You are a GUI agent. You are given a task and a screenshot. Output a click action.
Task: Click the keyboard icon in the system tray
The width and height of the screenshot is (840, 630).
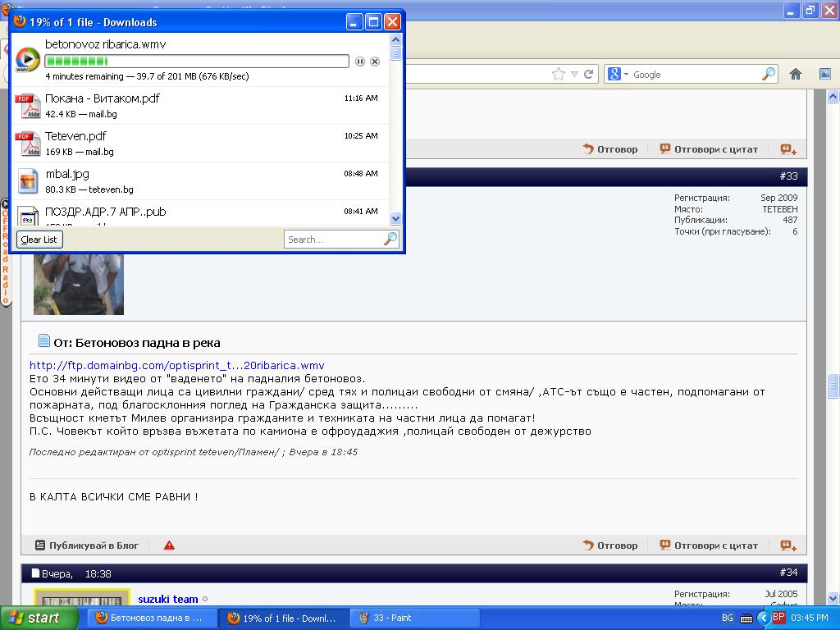click(746, 619)
